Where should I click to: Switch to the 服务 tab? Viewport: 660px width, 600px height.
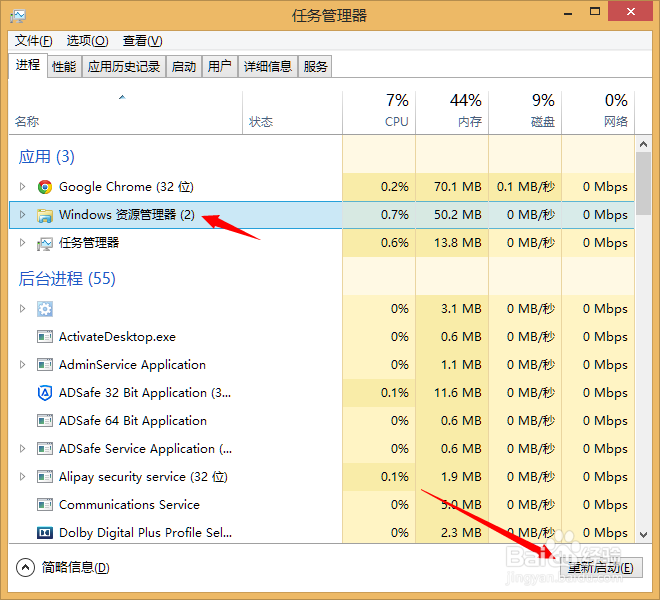point(315,67)
